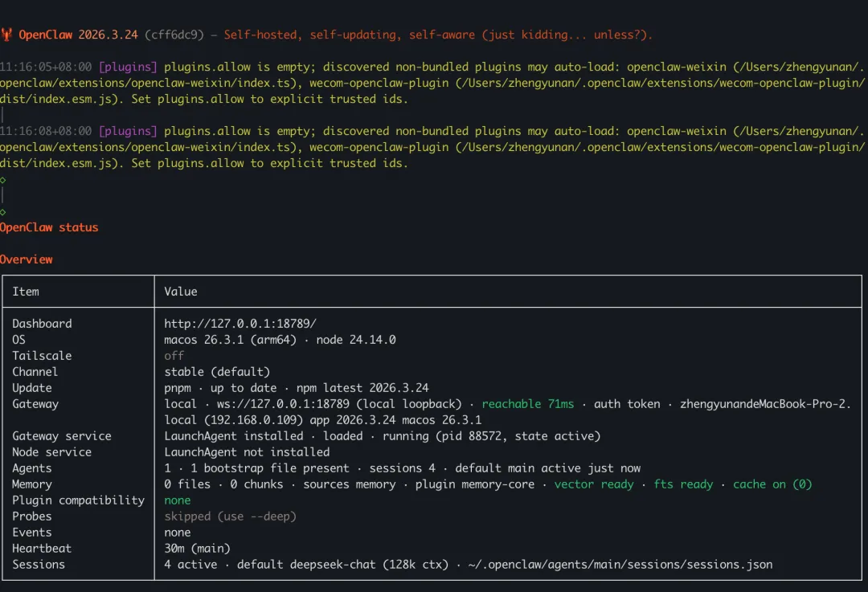
Task: Click the green 'fts ready' status
Action: (684, 484)
